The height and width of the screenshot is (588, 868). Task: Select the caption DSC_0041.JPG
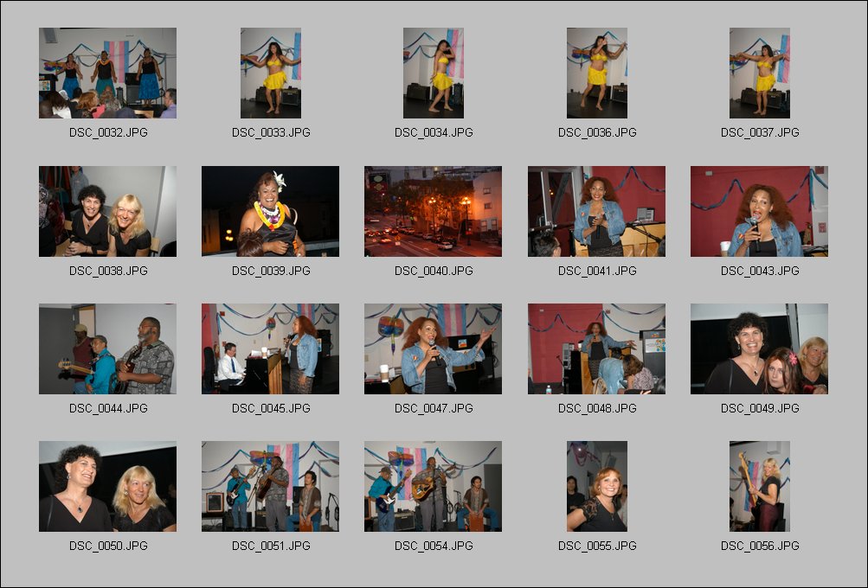(597, 271)
